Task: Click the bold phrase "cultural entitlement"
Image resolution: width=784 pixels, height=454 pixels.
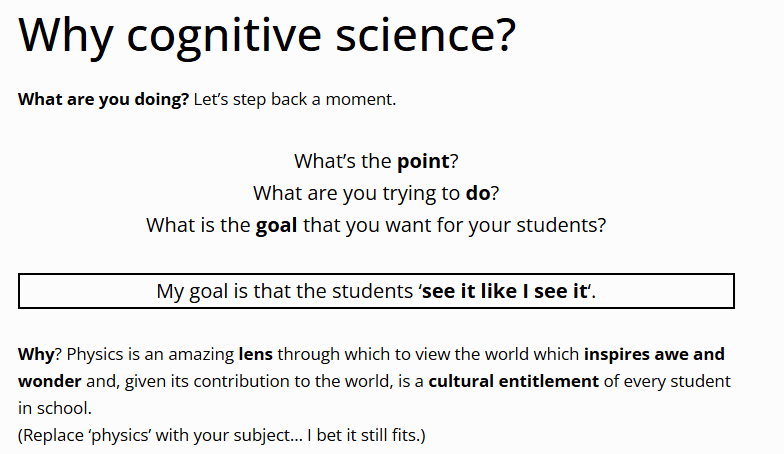Action: point(513,381)
